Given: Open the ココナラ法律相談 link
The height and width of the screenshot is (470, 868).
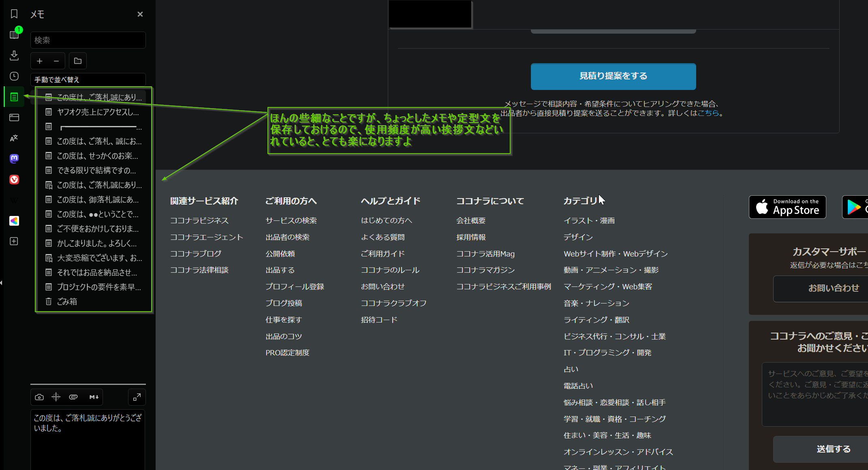Looking at the screenshot, I should (x=199, y=270).
